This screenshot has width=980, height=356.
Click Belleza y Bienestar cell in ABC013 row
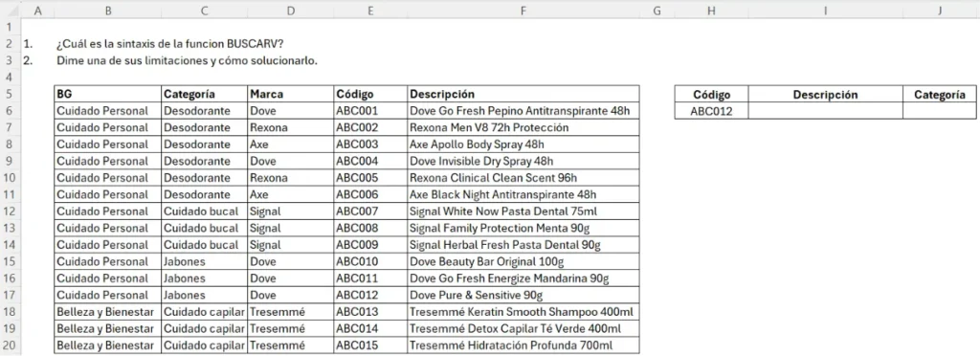[107, 312]
